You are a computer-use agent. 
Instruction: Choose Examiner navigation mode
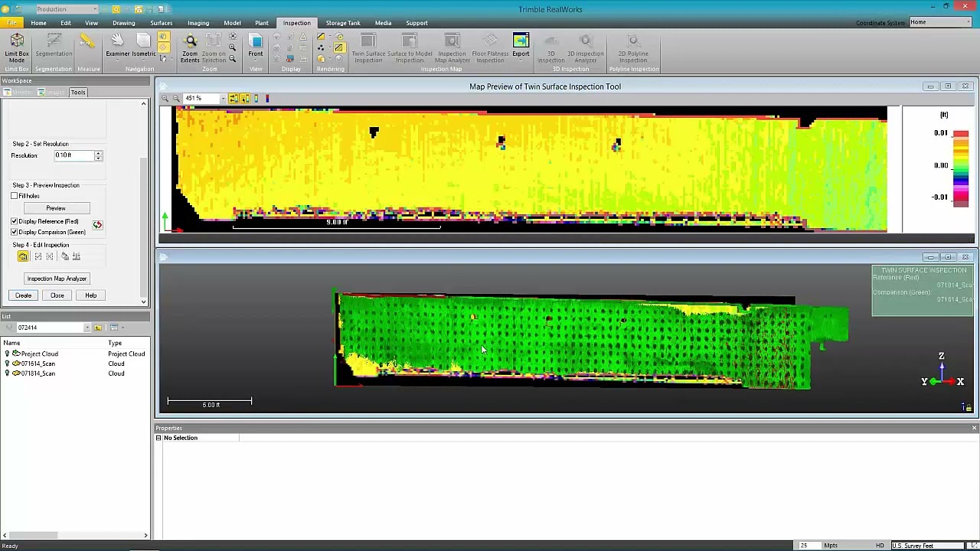[117, 47]
